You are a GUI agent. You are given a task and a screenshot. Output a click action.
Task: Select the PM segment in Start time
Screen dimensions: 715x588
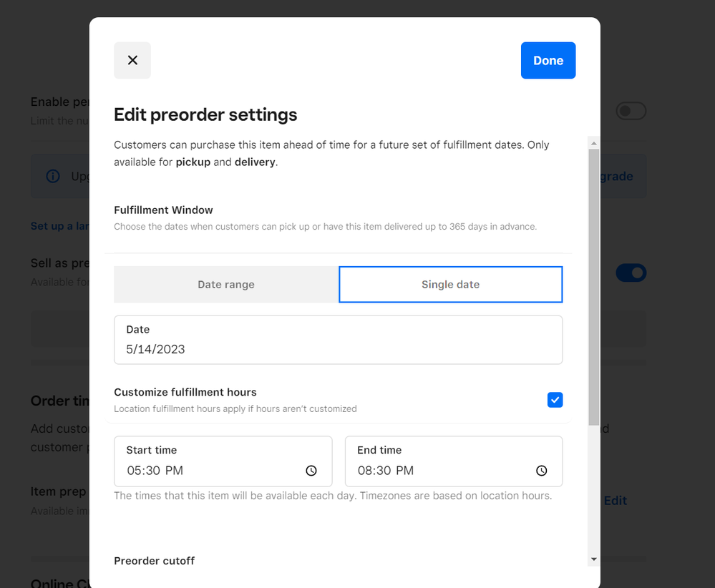point(174,471)
